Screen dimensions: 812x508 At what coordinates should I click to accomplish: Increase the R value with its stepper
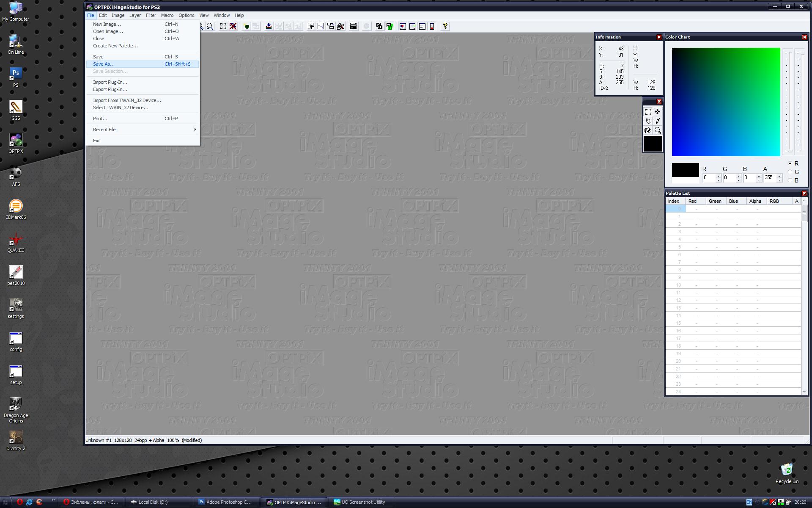[x=718, y=176]
